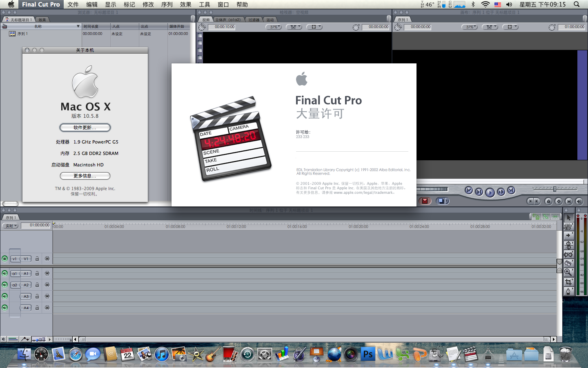Select the Edit Selection tool in palette
The image size is (588, 368).
568,227
